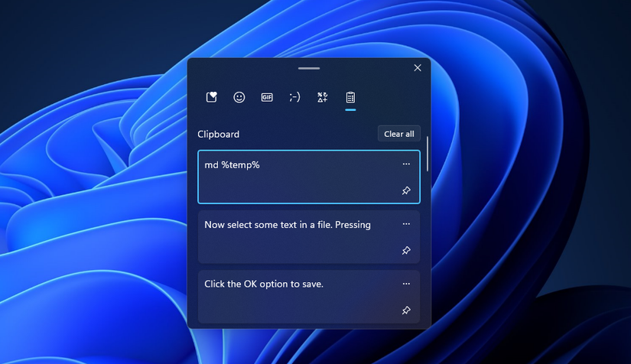
Task: Click the clipboard list scrollbar
Action: [427, 154]
